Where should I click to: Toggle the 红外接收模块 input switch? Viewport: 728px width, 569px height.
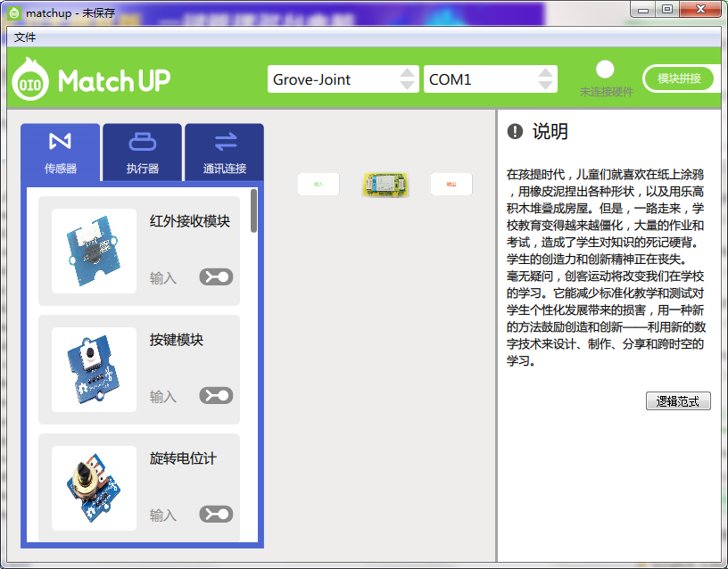[216, 276]
